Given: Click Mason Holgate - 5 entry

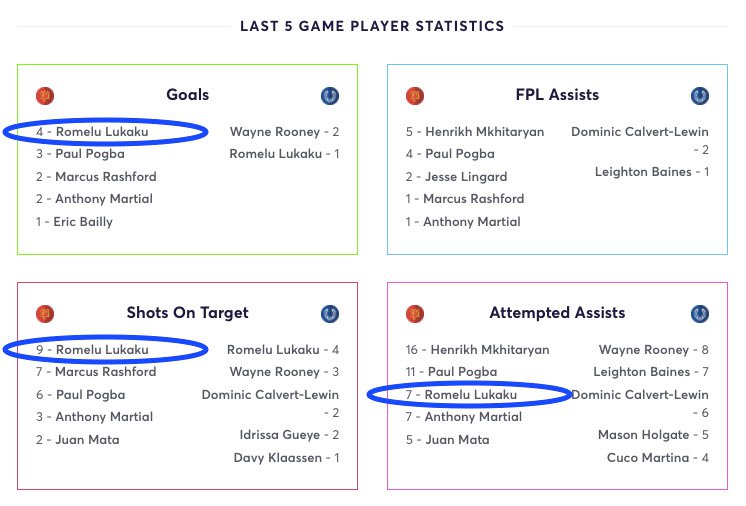Looking at the screenshot, I should point(653,435).
